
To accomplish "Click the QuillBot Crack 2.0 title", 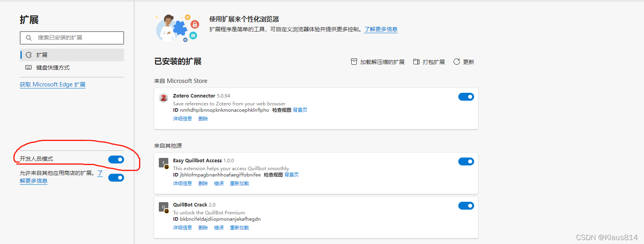I will [194, 205].
